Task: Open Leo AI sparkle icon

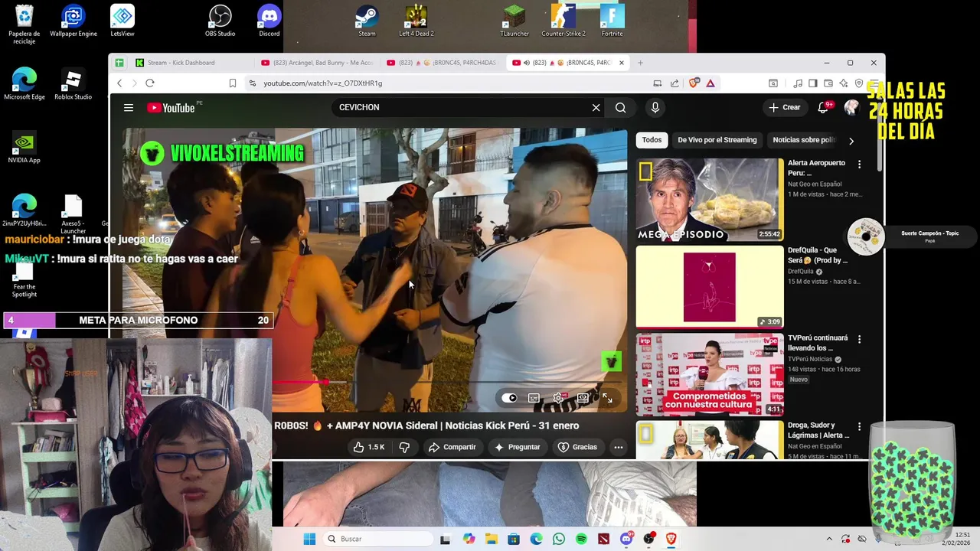Action: coord(844,83)
